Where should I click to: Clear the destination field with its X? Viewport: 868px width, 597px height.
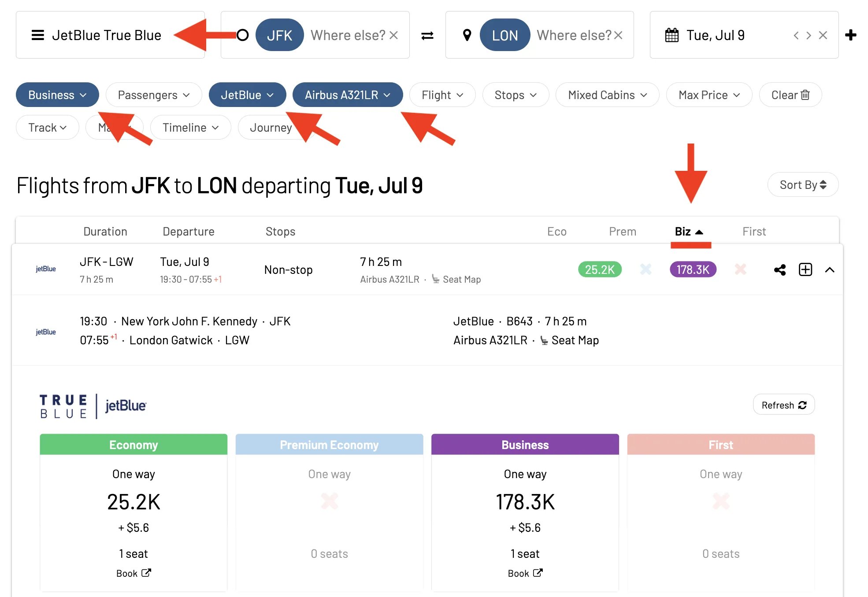point(618,35)
